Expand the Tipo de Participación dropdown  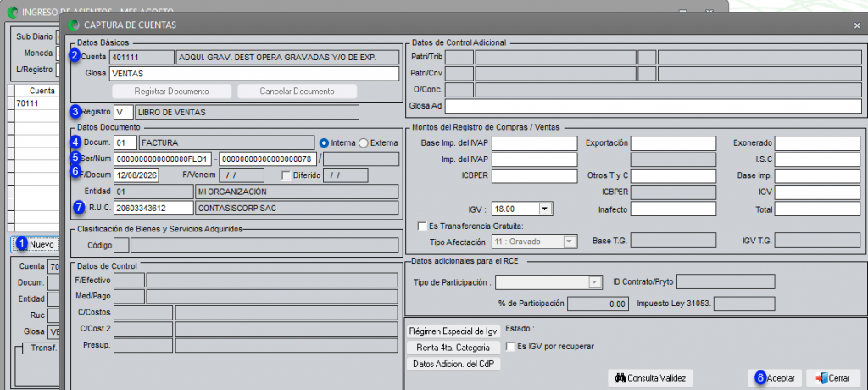click(x=594, y=282)
